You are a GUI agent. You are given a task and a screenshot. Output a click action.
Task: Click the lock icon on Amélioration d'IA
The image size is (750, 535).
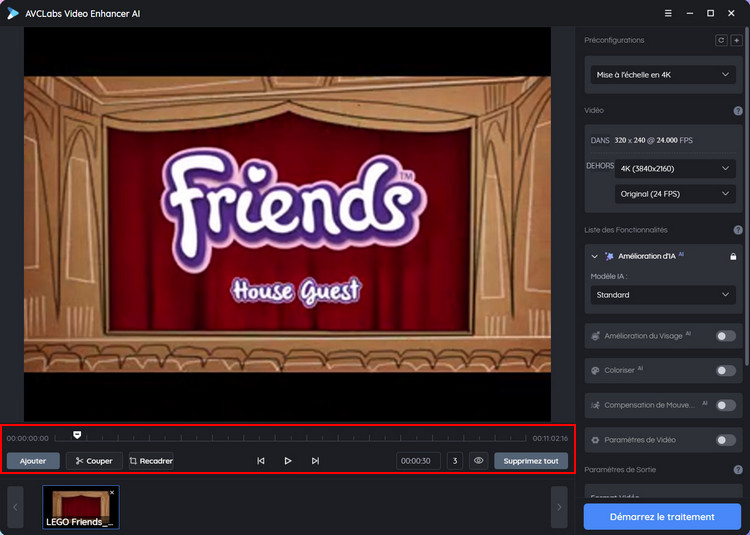pos(733,257)
